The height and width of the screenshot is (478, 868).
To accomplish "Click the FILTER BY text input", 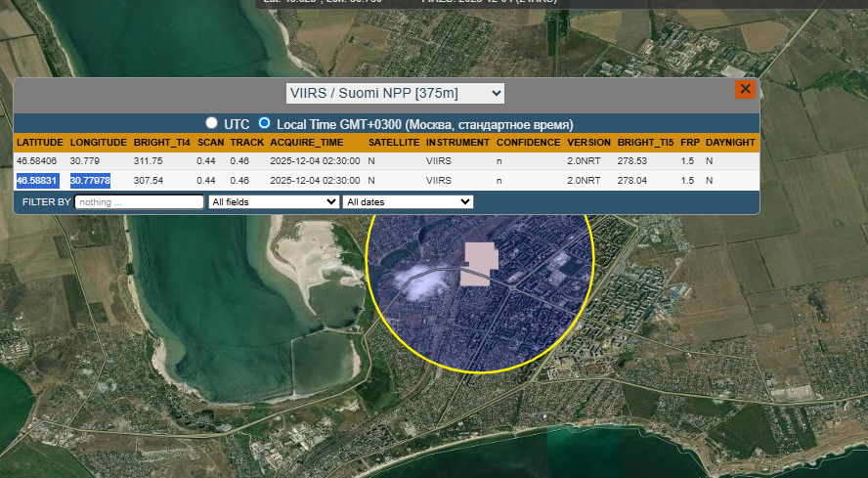I will click(x=139, y=201).
